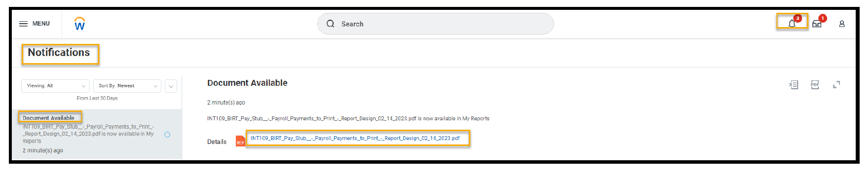Open the Sort By: Newest dropdown

coord(127,86)
